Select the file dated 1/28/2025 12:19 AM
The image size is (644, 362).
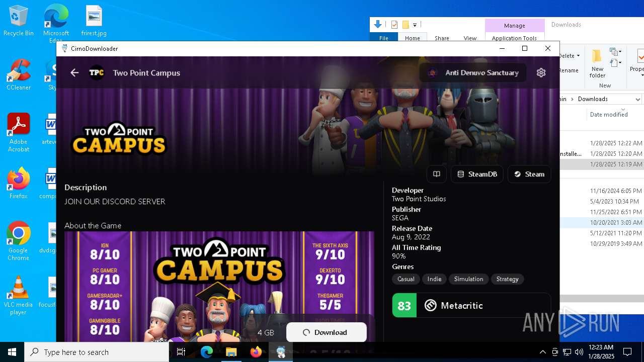coord(602,164)
